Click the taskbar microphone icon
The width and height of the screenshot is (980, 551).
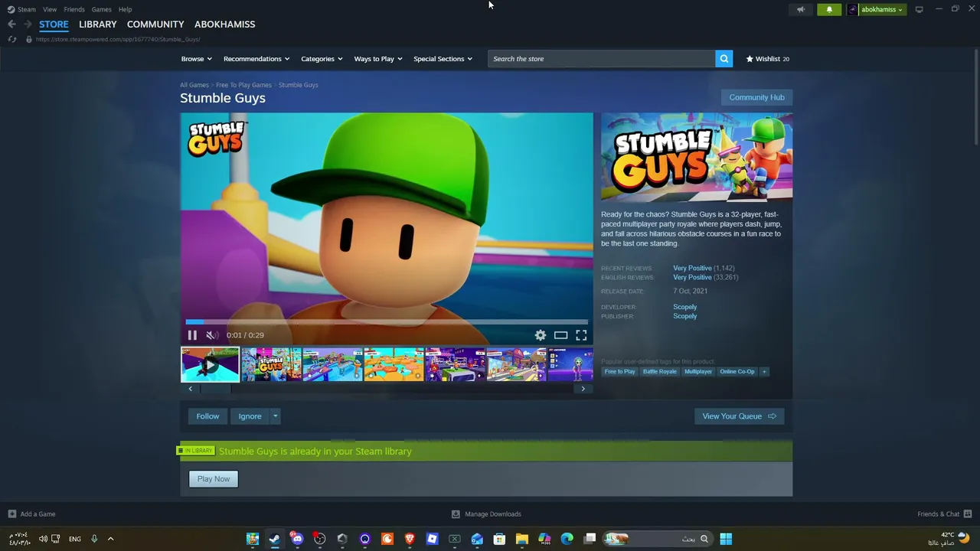pyautogui.click(x=94, y=539)
